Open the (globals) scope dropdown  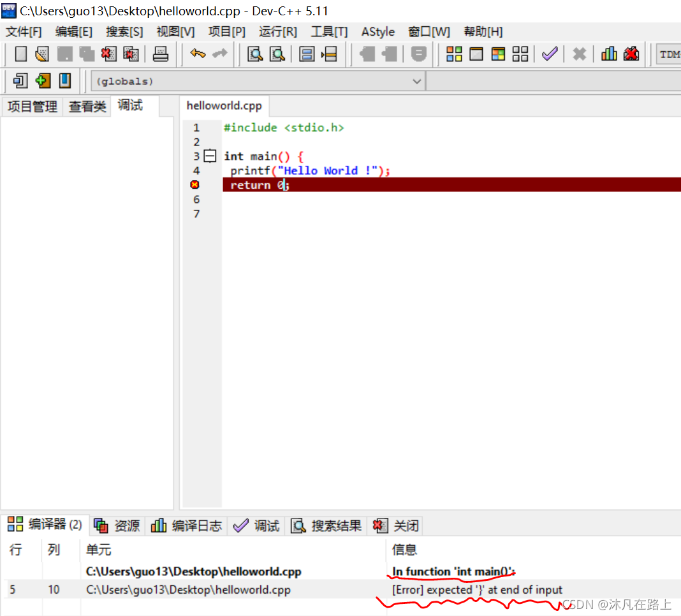258,81
